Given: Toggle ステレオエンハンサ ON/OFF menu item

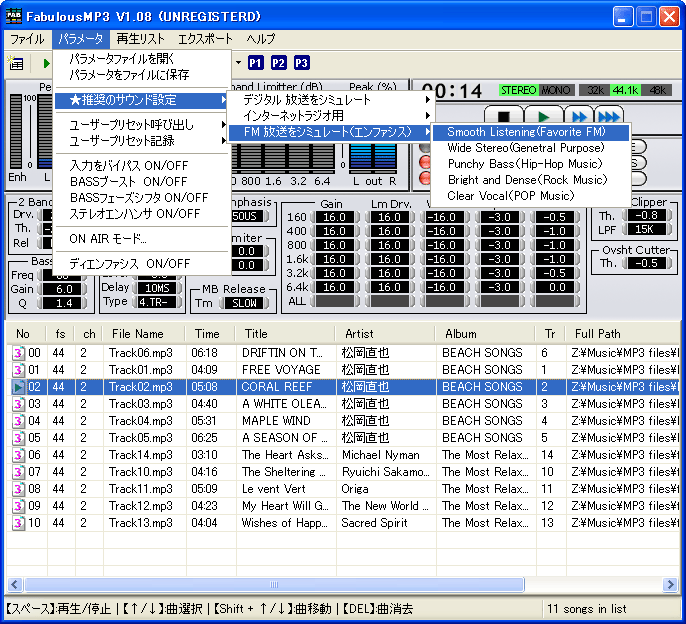Looking at the screenshot, I should (142, 214).
